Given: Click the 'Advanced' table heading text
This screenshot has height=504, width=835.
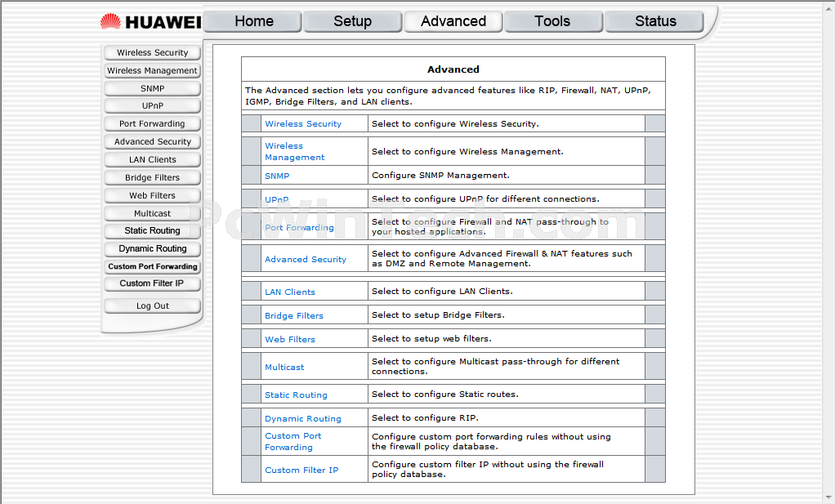Looking at the screenshot, I should pos(453,69).
